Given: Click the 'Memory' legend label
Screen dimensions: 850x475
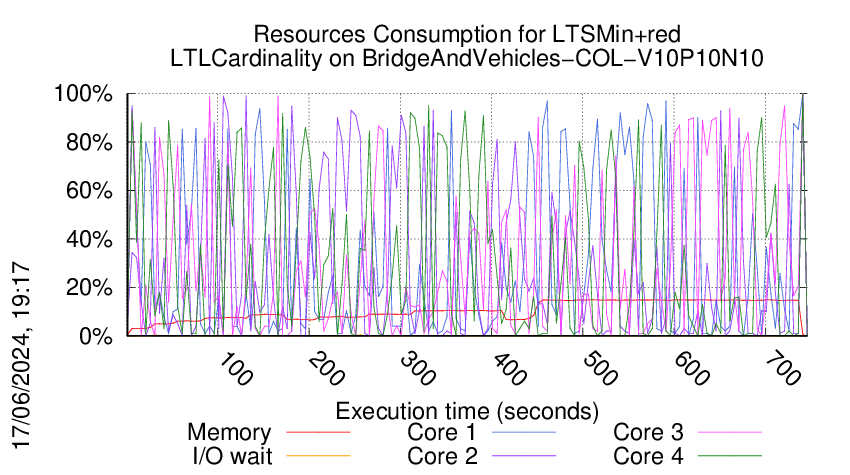Looking at the screenshot, I should [229, 433].
